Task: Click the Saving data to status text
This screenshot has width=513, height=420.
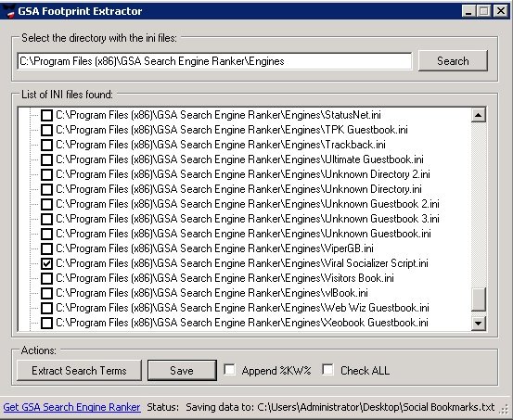Action: pyautogui.click(x=340, y=407)
